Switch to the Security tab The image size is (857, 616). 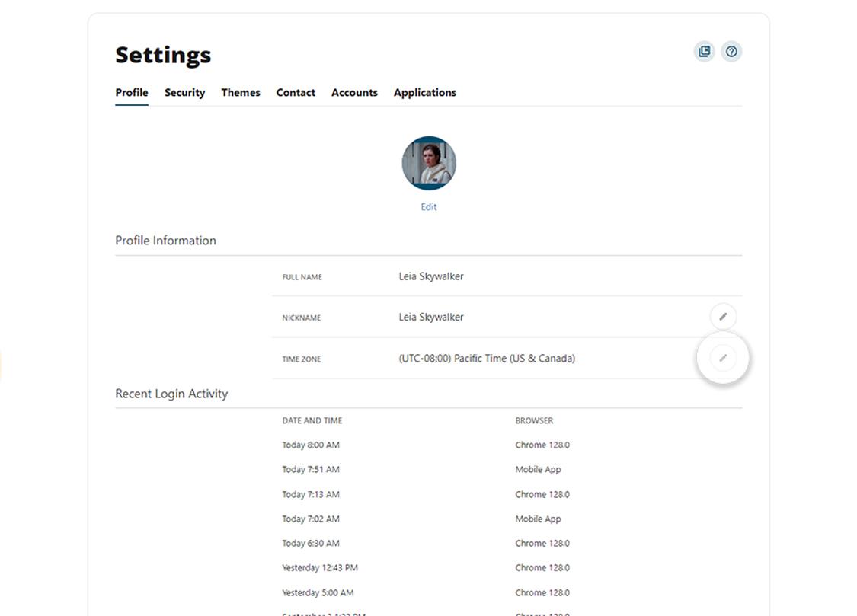click(x=185, y=93)
